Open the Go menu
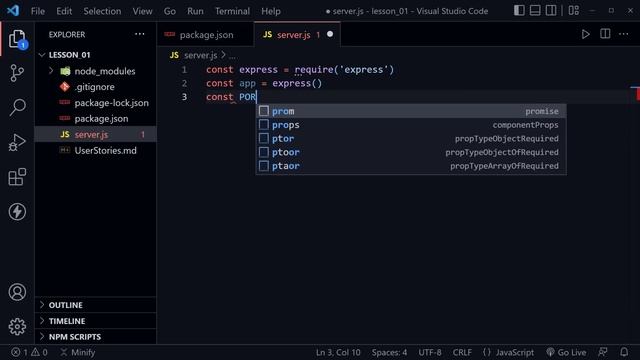 pos(170,11)
